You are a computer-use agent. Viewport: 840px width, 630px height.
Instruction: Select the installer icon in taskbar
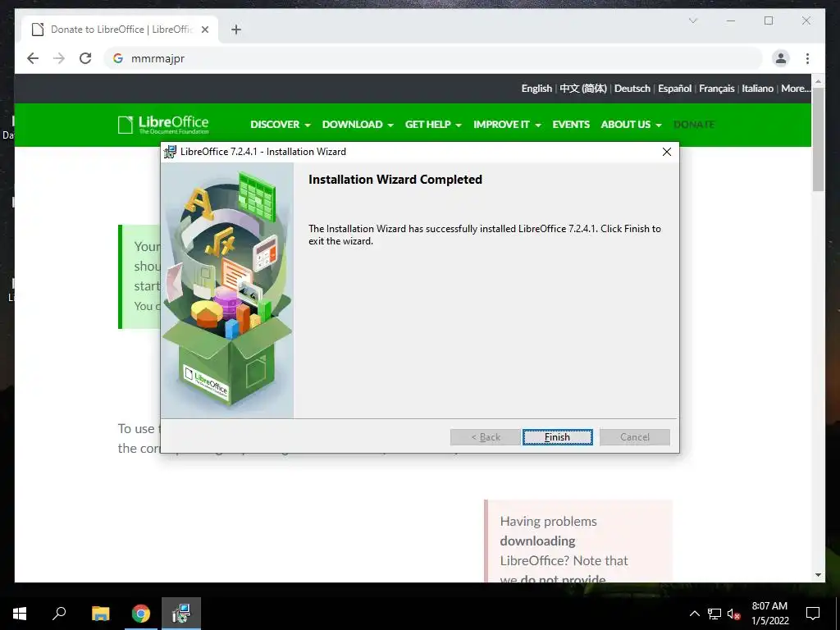181,614
